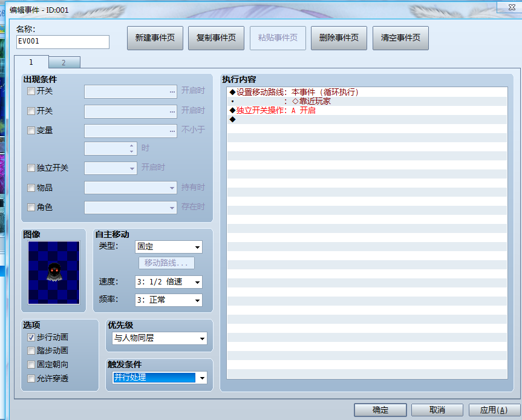Enable the 固定朝向 option

(31, 365)
